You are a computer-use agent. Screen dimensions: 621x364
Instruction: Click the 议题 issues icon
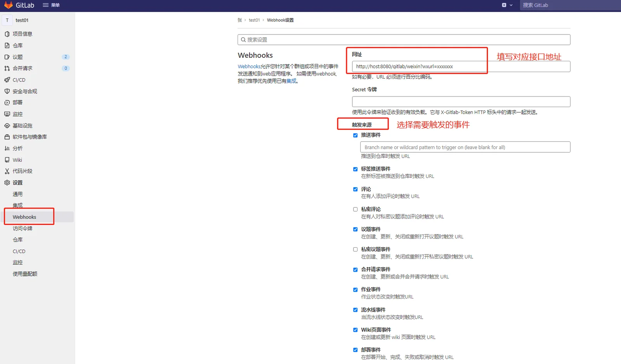7,57
